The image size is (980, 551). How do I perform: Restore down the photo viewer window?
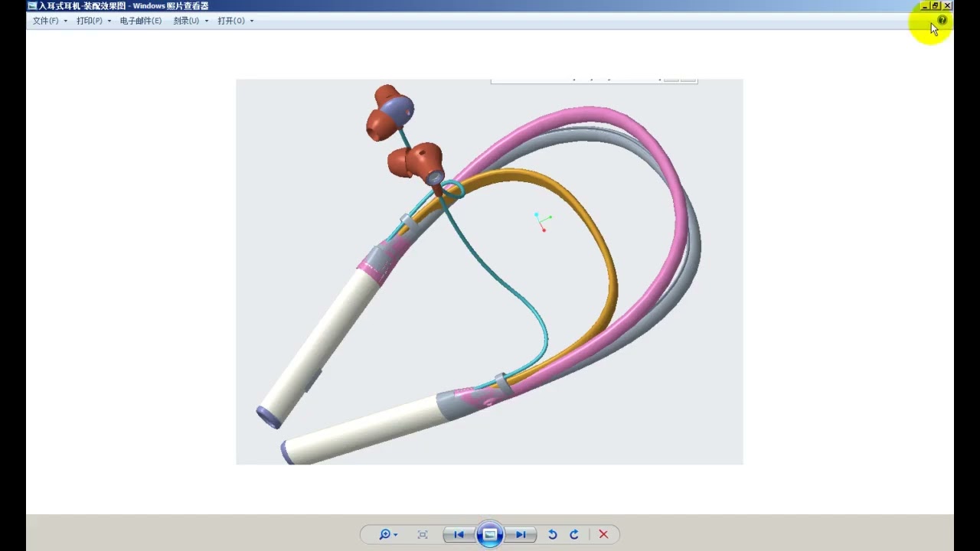[936, 5]
